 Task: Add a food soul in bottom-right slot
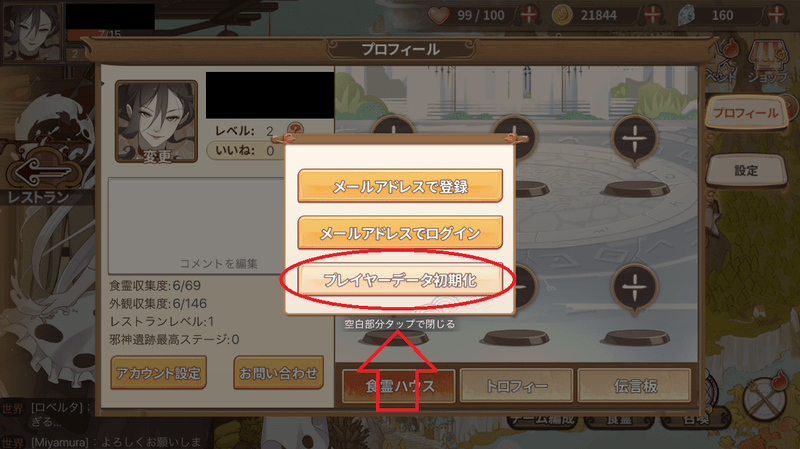pos(635,287)
